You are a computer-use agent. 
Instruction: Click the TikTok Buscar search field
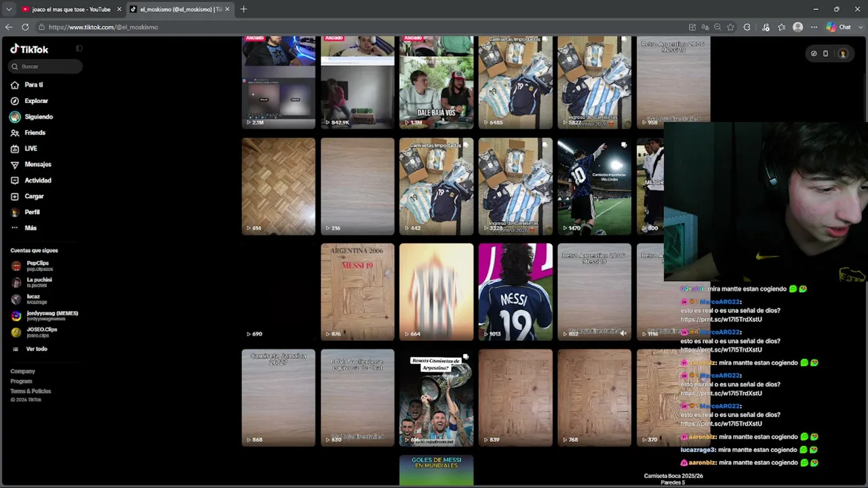tap(46, 66)
